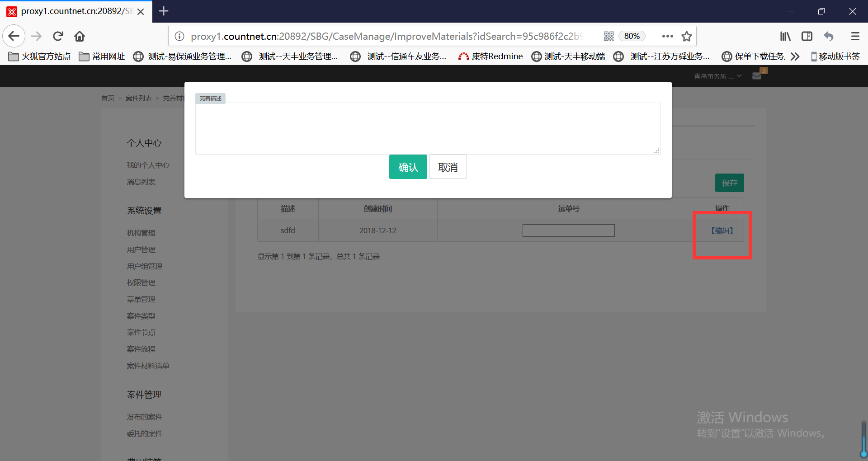Image resolution: width=868 pixels, height=461 pixels.
Task: Open the 测试-易保通业务管理 bookmark
Action: click(183, 56)
